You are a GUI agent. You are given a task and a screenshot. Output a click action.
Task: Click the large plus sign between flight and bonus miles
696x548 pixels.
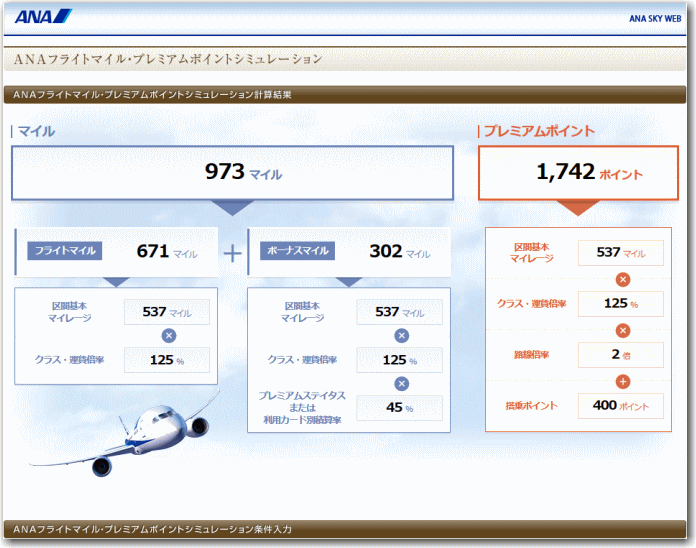click(233, 254)
